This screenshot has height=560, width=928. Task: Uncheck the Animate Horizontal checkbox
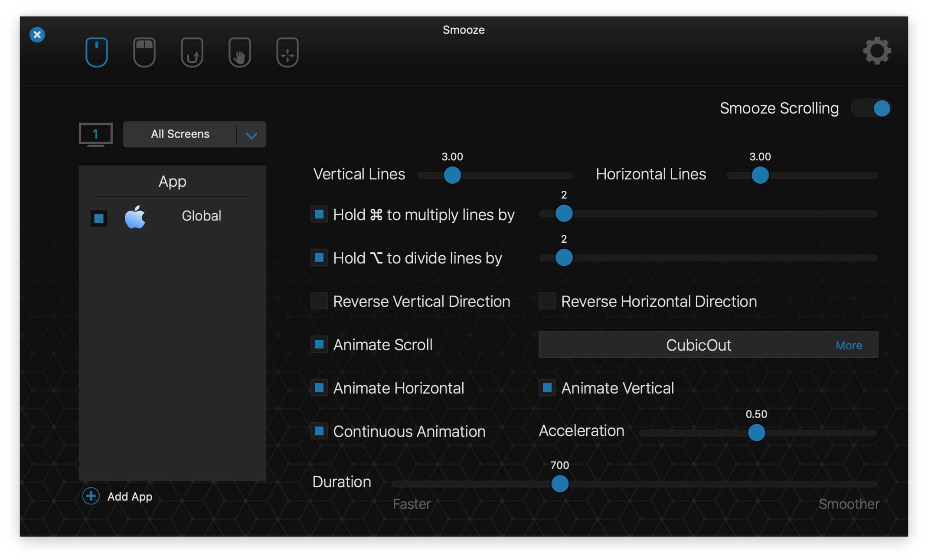(319, 387)
